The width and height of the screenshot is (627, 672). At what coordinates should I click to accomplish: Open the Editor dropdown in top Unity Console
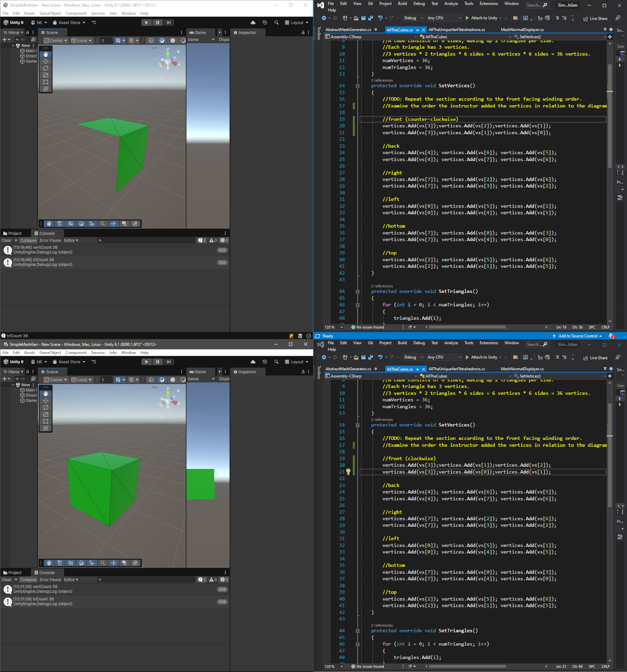click(x=71, y=241)
